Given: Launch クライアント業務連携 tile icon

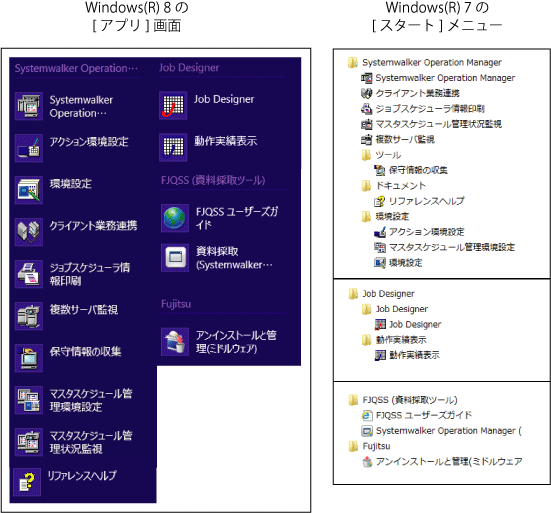Looking at the screenshot, I should click(x=29, y=232).
